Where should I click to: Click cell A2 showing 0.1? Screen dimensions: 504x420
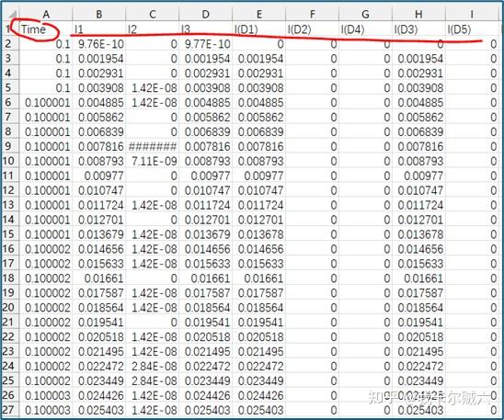(x=46, y=44)
